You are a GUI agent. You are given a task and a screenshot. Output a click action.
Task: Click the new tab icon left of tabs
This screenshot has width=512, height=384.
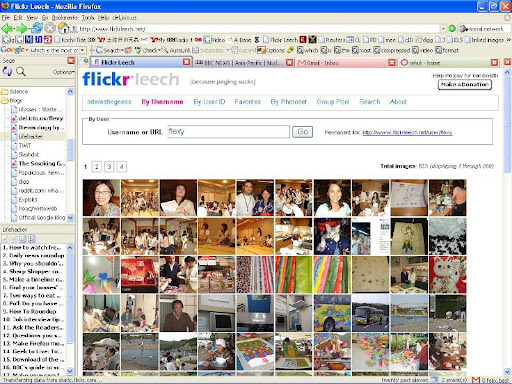(x=85, y=61)
